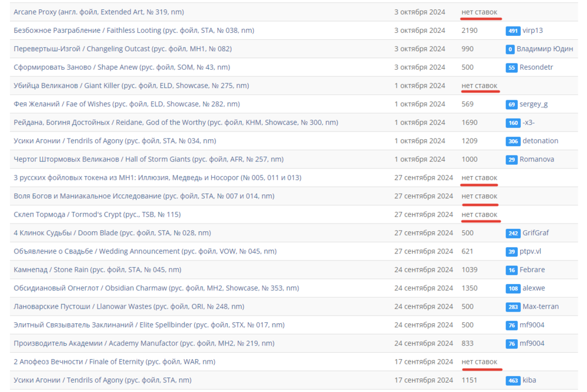Screen dimensions: 587x392
Task: Open the Hall of Storm Giants lot
Action: (149, 159)
